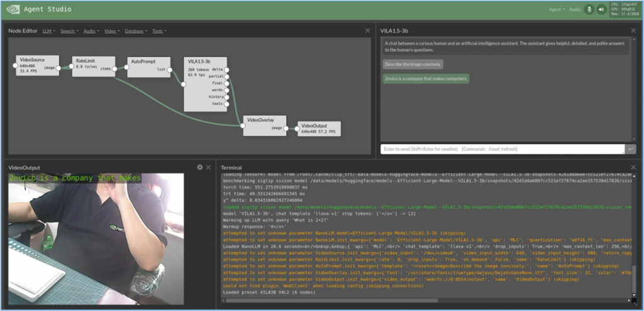This screenshot has width=644, height=311.
Task: Click the VILA1.5-3b tools output port
Action: [x=226, y=104]
